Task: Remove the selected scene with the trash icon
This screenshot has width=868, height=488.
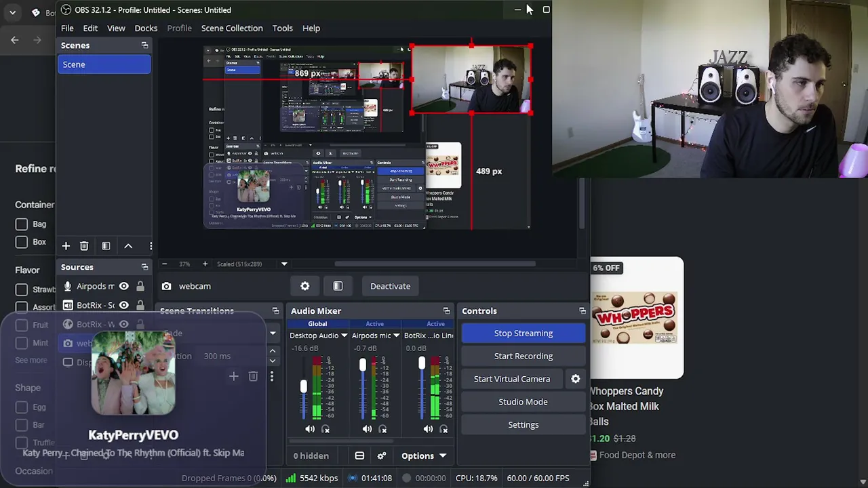Action: (84, 246)
